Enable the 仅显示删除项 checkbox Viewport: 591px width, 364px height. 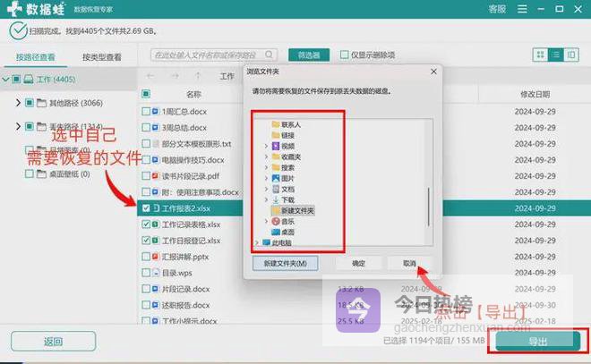pyautogui.click(x=344, y=55)
